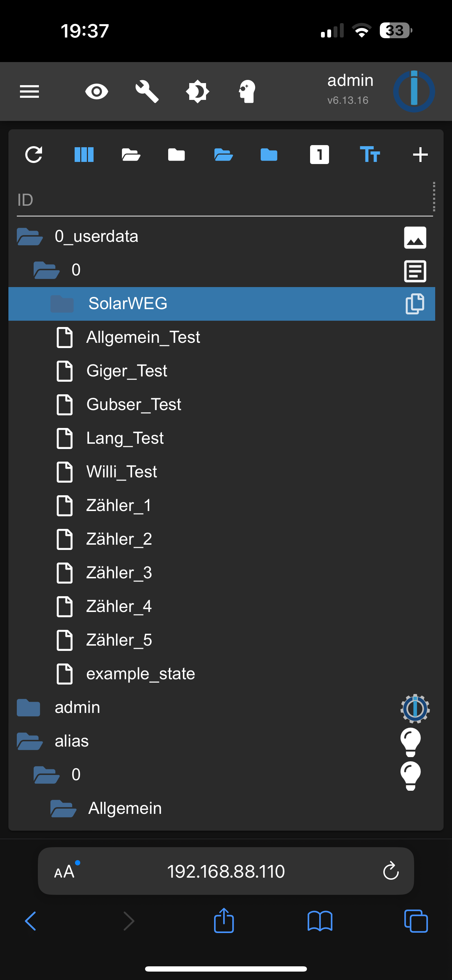This screenshot has height=980, width=452.
Task: Open column options via dotted handle
Action: (x=434, y=196)
